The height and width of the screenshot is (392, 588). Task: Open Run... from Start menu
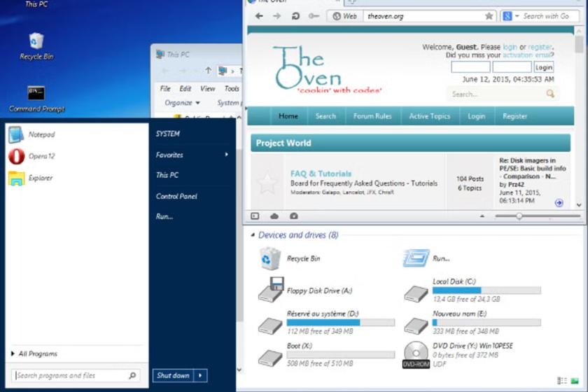click(x=164, y=216)
